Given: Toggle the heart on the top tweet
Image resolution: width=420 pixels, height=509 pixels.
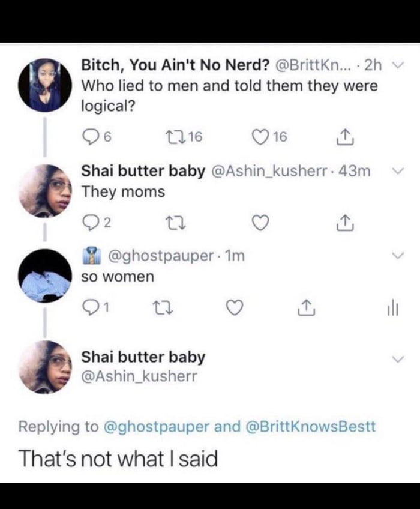Looking at the screenshot, I should click(x=260, y=137).
